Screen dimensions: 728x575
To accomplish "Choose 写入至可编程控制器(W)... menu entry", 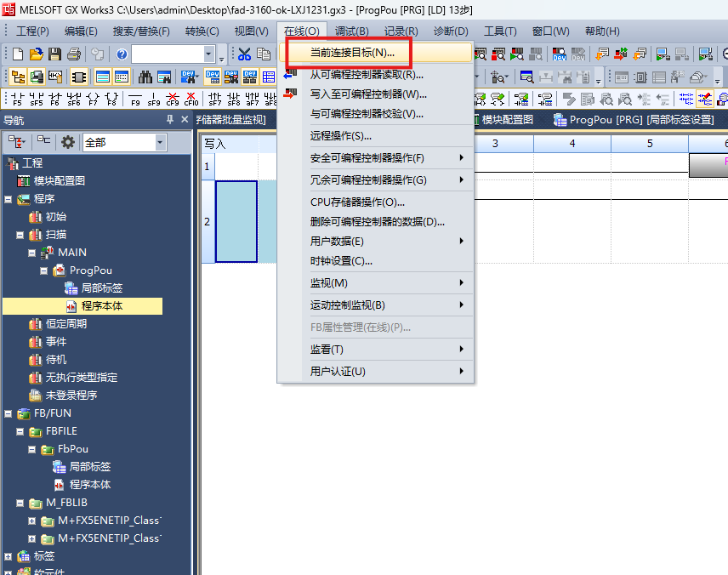I will pos(376,94).
